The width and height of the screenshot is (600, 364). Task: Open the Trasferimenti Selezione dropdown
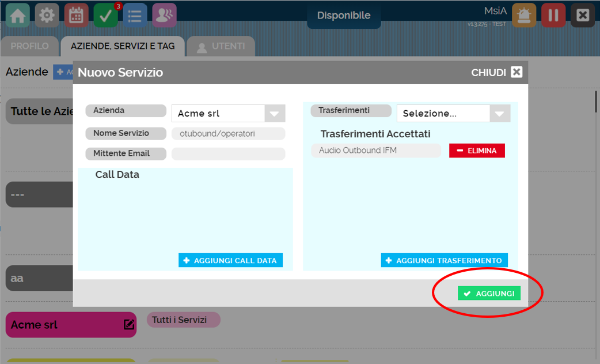coord(453,113)
